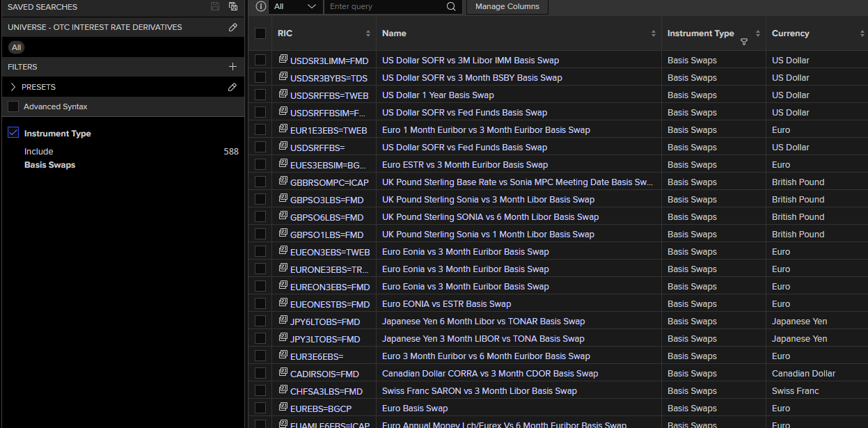Click the instrument icon for EUEON3EBS=TWEB
The image size is (868, 428).
click(x=283, y=251)
